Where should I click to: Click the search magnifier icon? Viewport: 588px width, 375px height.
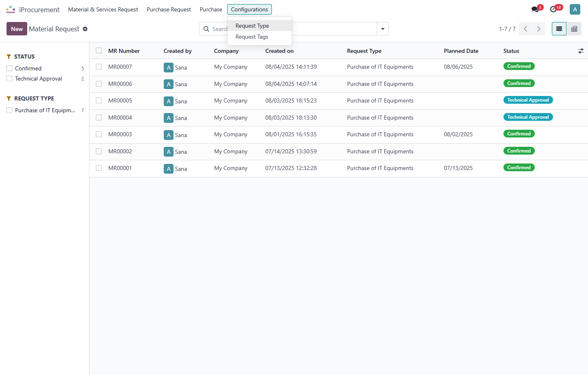(206, 29)
